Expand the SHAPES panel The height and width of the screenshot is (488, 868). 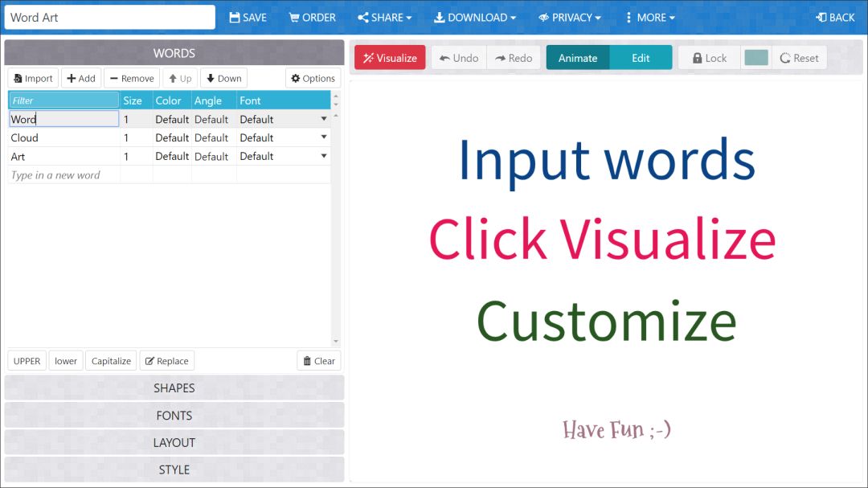coord(174,388)
